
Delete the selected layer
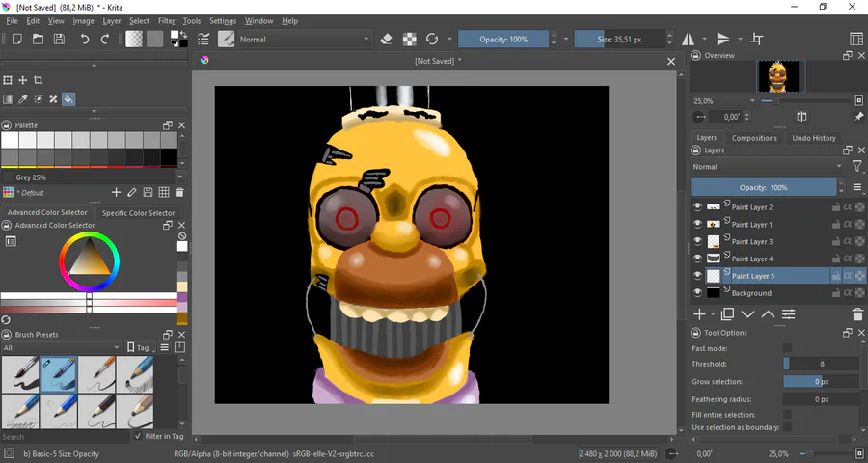pyautogui.click(x=857, y=314)
